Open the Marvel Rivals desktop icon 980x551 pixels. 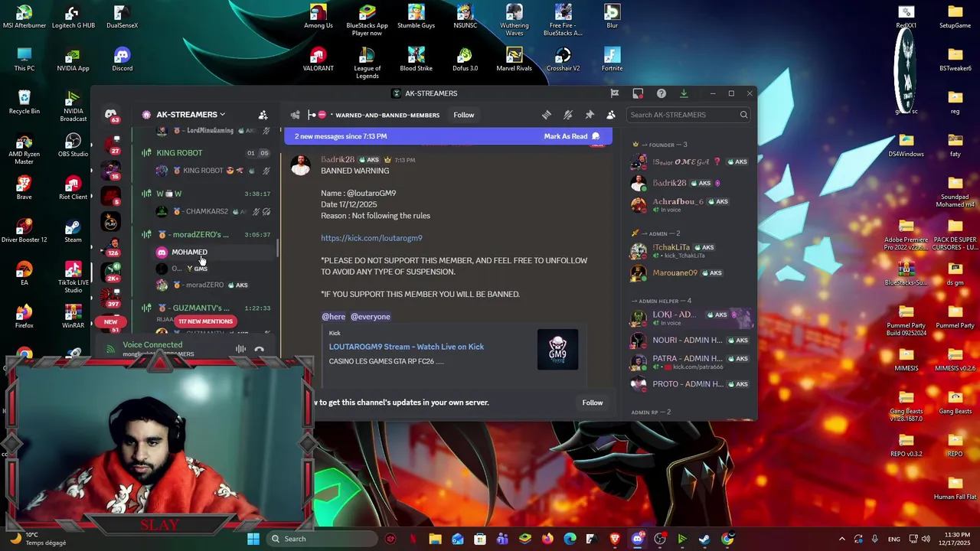514,60
